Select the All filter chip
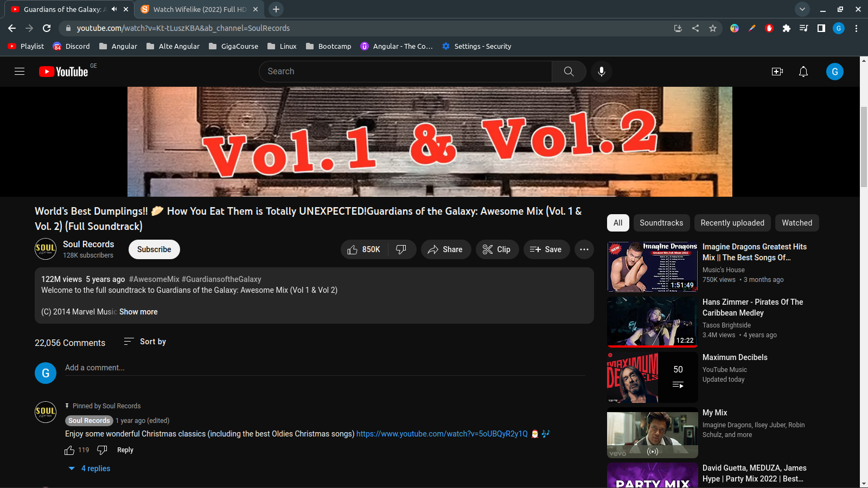This screenshot has height=488, width=868. (x=618, y=223)
